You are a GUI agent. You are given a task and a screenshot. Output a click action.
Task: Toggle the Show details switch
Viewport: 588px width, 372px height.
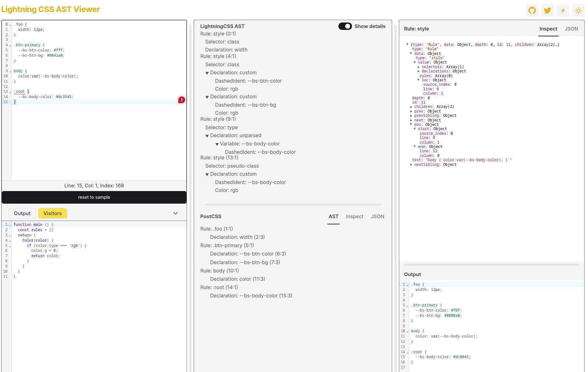tap(345, 26)
